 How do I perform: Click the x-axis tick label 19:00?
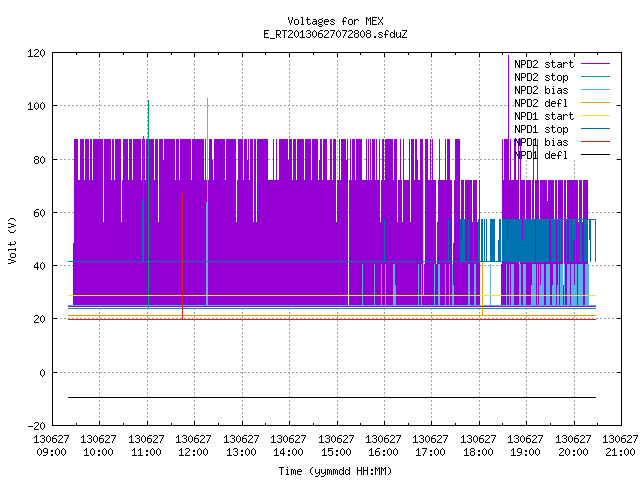click(x=525, y=452)
